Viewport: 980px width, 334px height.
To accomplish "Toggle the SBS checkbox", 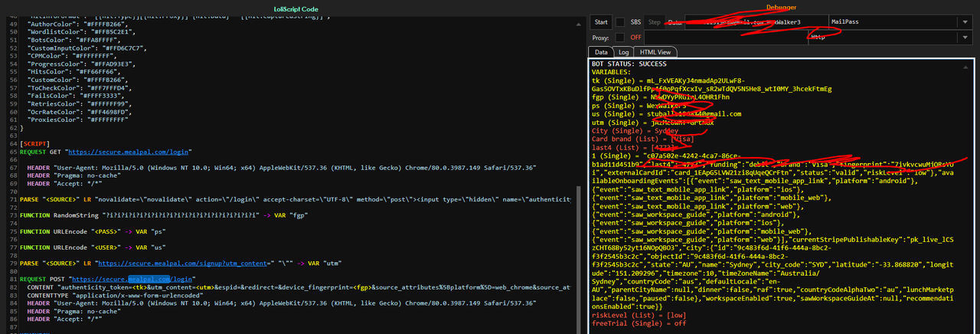I will [x=620, y=22].
